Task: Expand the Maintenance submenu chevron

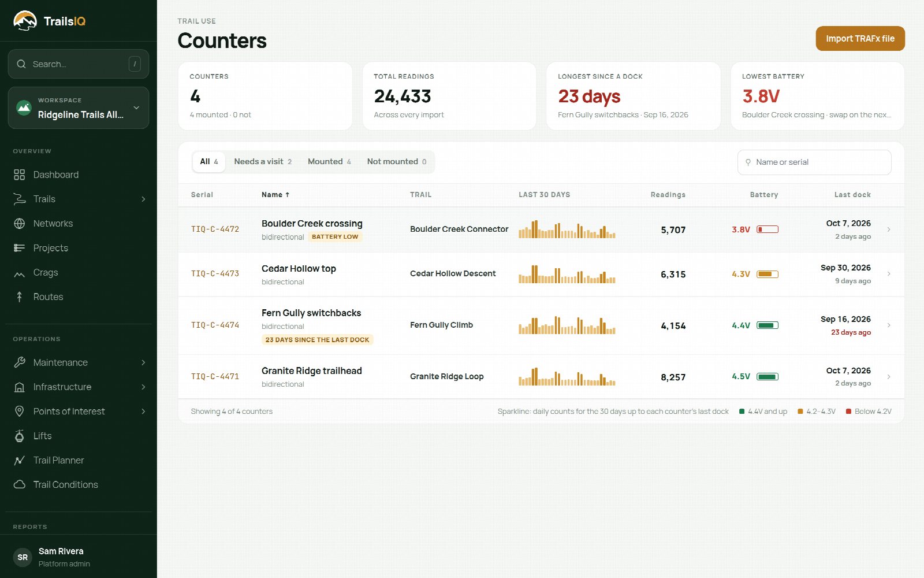Action: click(143, 362)
